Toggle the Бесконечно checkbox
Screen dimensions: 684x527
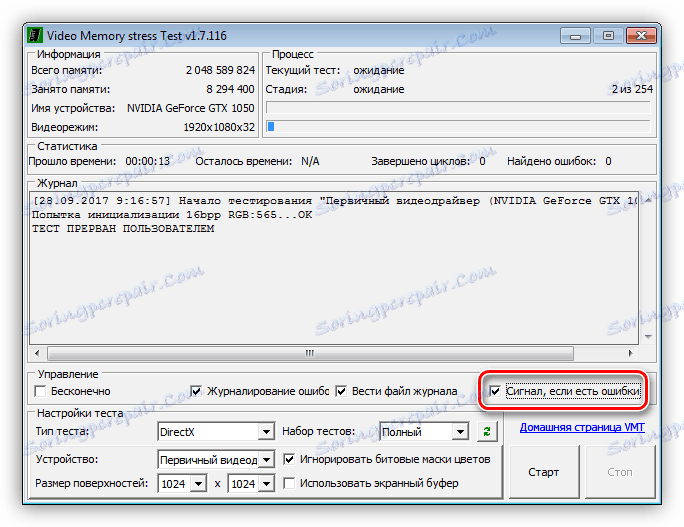click(x=40, y=391)
